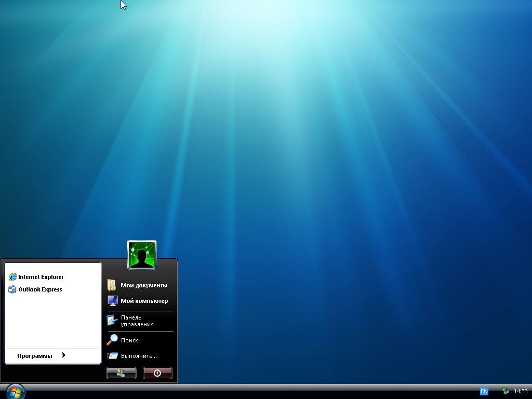
Task: Click the green network tray icon
Action: [x=506, y=391]
